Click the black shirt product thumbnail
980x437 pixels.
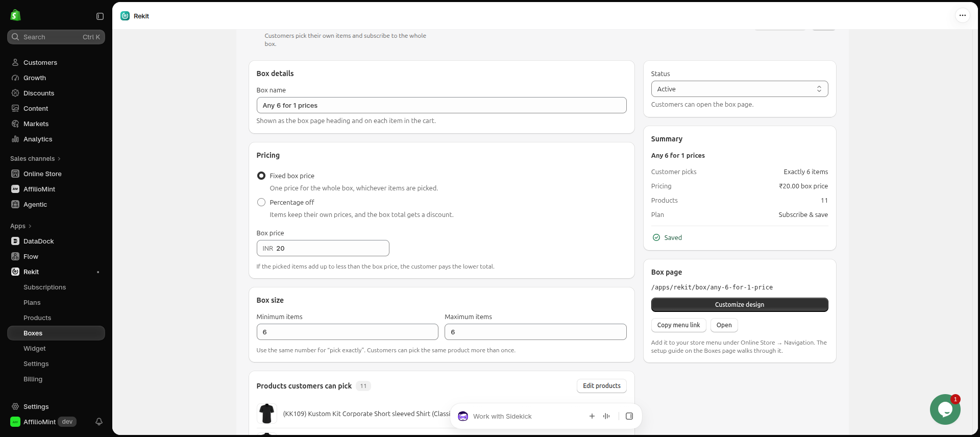coord(266,414)
